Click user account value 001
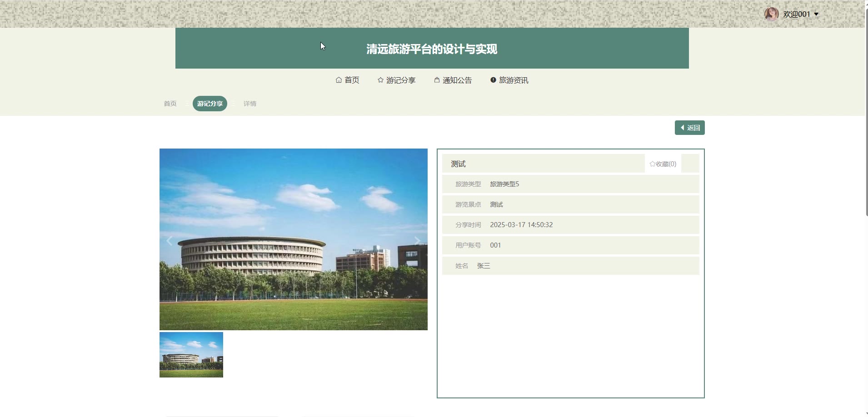 click(495, 245)
